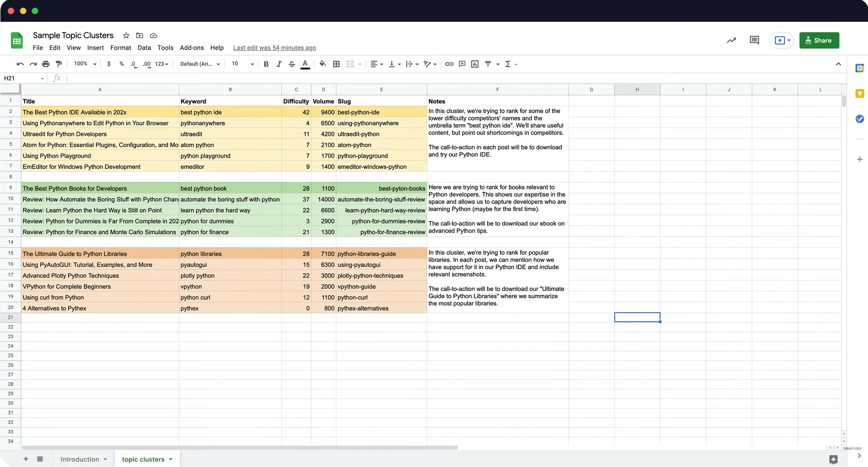Screen dimensions: 868x467
Task: Open the vertical align dropdown
Action: click(x=395, y=64)
